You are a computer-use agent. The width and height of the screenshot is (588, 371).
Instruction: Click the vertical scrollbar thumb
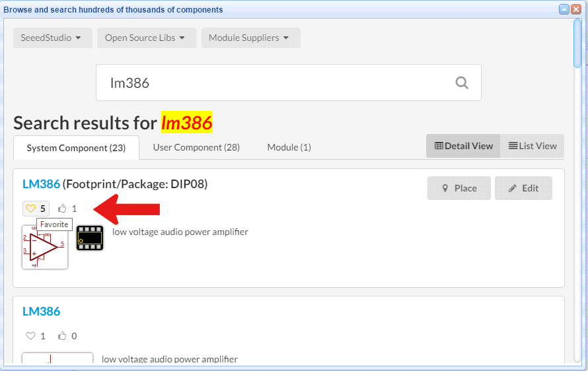click(x=577, y=43)
